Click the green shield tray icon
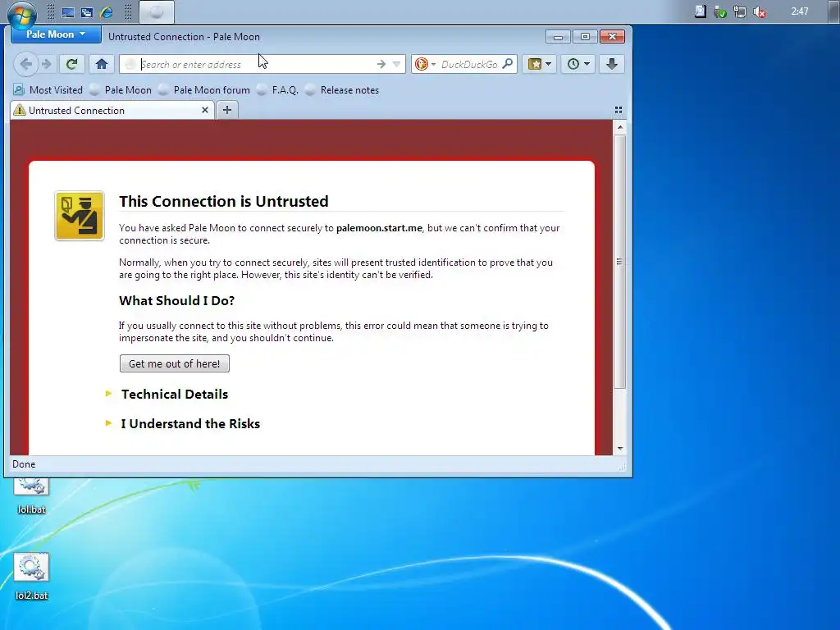Screen dimensions: 840x630 point(720,11)
